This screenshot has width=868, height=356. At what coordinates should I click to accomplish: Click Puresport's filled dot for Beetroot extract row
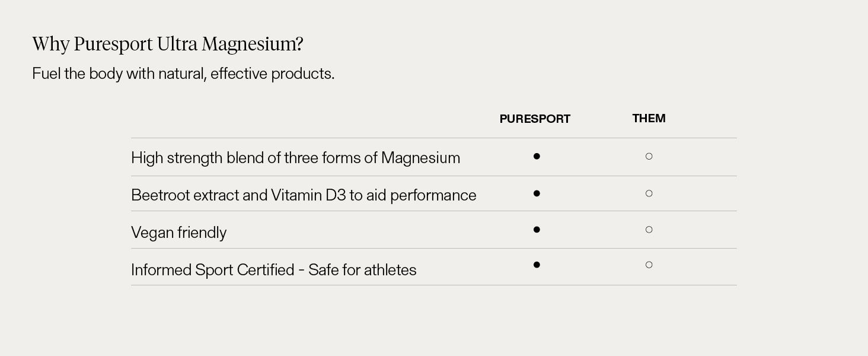tap(537, 193)
